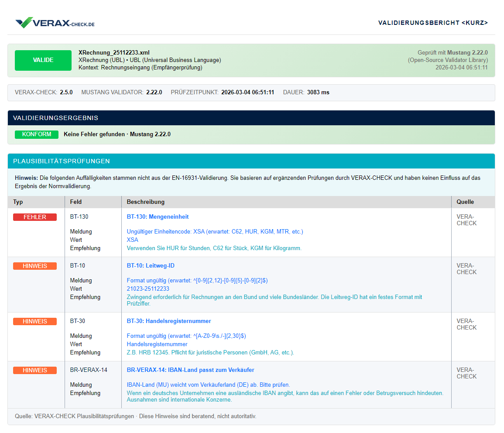The image size is (504, 433).
Task: Open the BT-130: Mengeneinheit heading
Action: [x=158, y=216]
